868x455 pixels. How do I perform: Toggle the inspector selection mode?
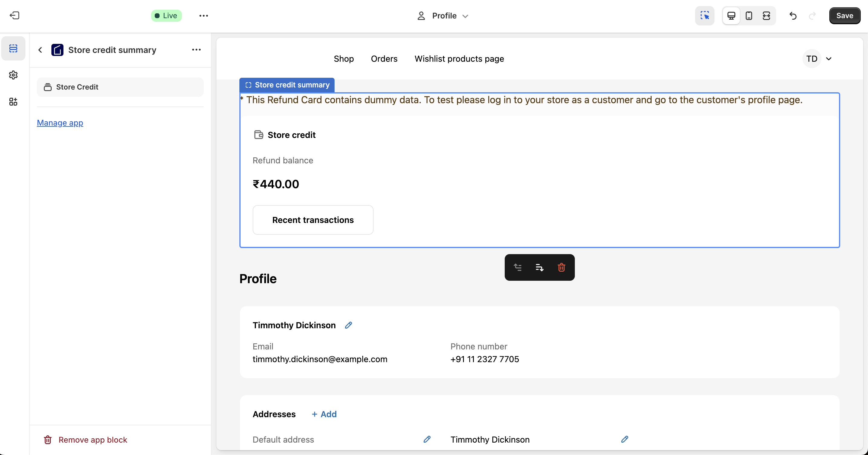click(x=704, y=15)
